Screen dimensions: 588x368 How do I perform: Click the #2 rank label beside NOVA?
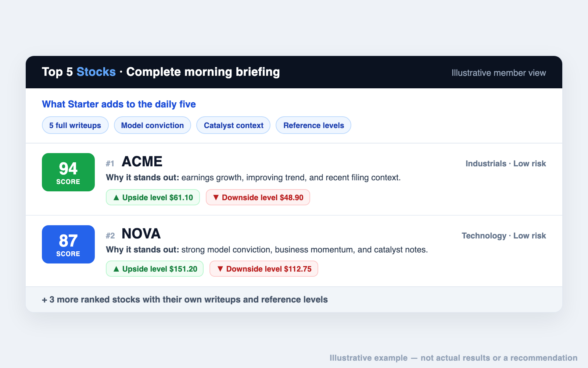click(110, 236)
